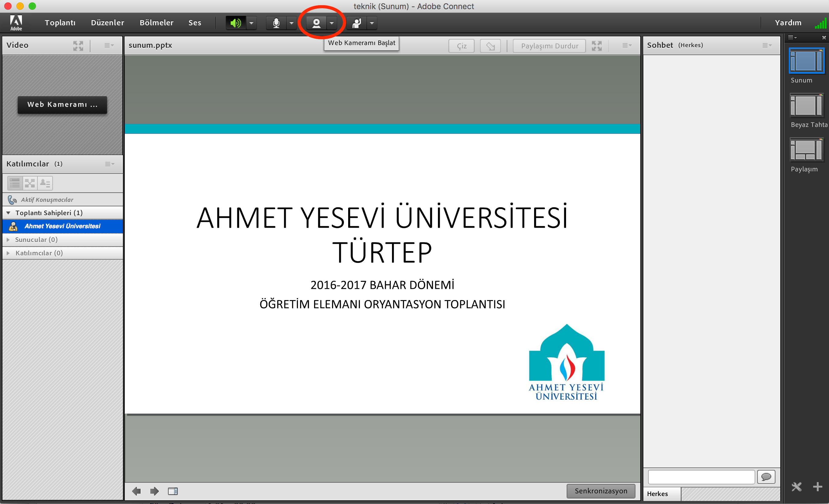This screenshot has width=829, height=504.
Task: Start the webcam from the toolbar
Action: pyautogui.click(x=316, y=23)
